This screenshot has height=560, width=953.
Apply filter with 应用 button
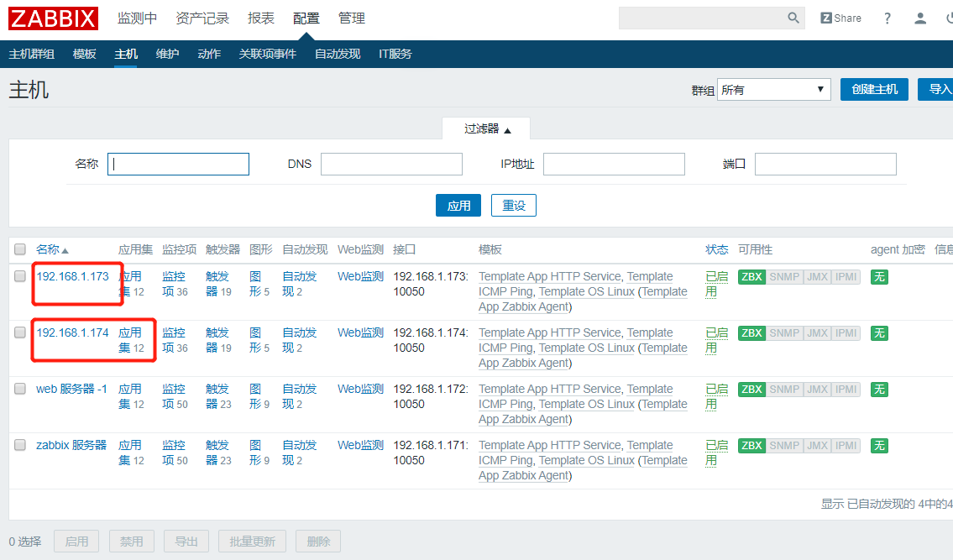click(458, 206)
